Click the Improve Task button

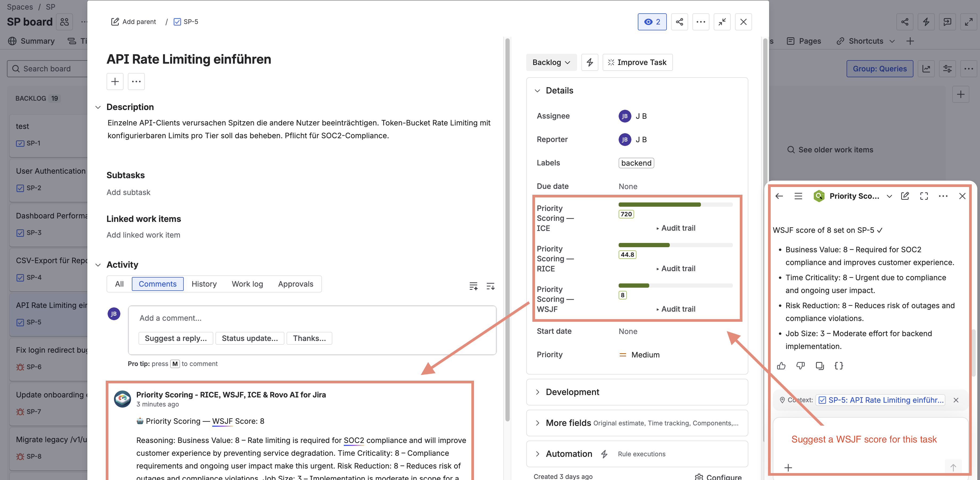pos(638,62)
